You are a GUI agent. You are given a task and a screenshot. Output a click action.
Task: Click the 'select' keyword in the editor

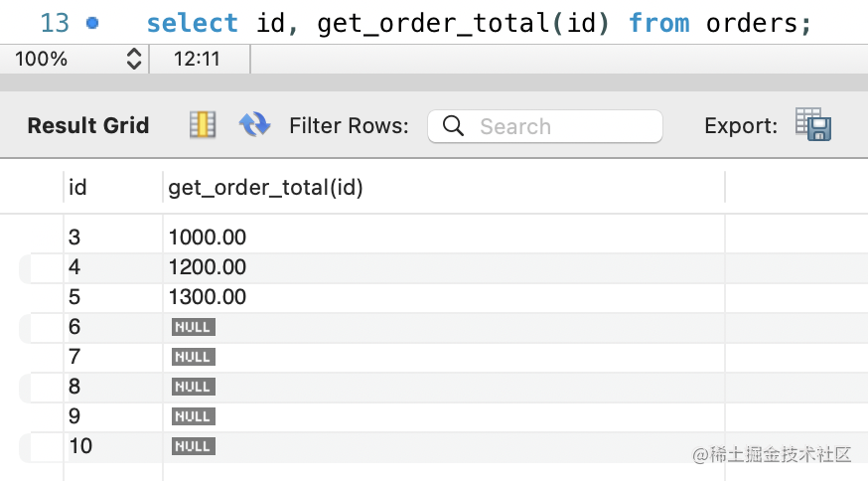[192, 23]
